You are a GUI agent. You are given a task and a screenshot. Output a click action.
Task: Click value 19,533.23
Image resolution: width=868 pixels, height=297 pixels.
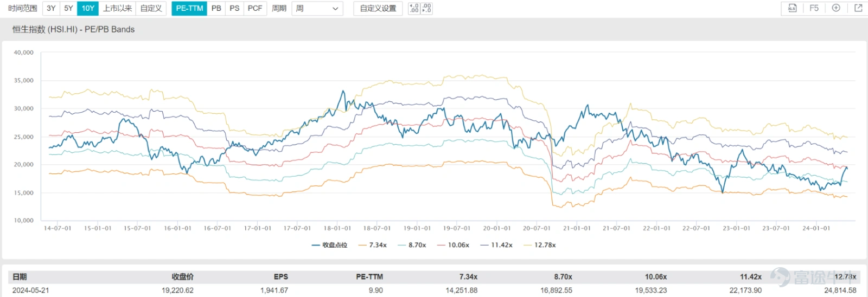coord(651,290)
